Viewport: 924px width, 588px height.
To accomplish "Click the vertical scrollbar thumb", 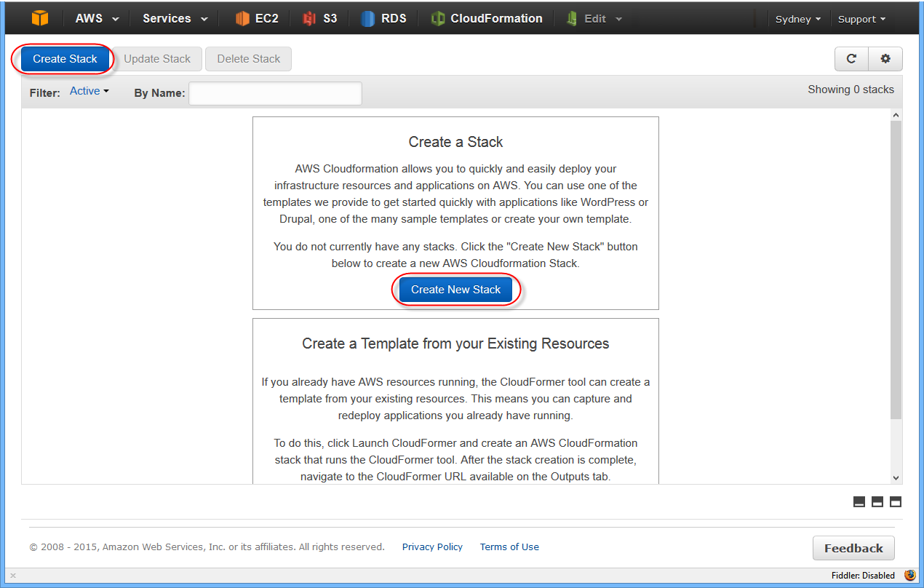I will pyautogui.click(x=896, y=269).
